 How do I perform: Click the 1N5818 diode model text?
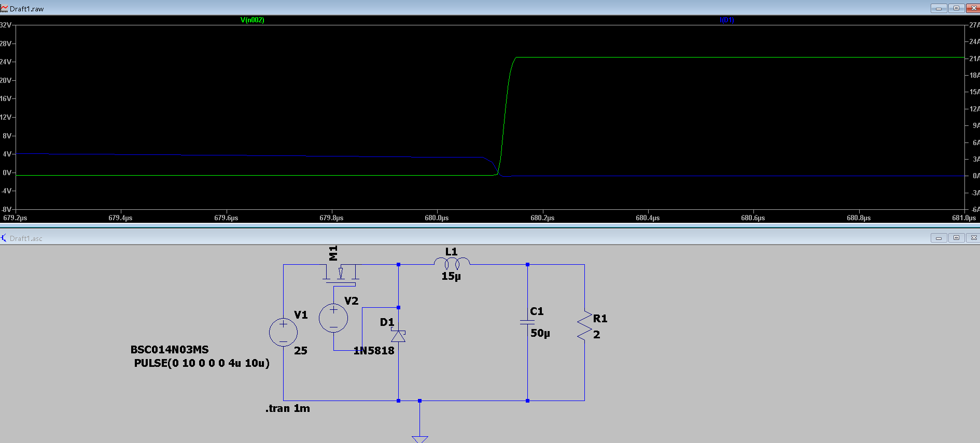pyautogui.click(x=374, y=351)
